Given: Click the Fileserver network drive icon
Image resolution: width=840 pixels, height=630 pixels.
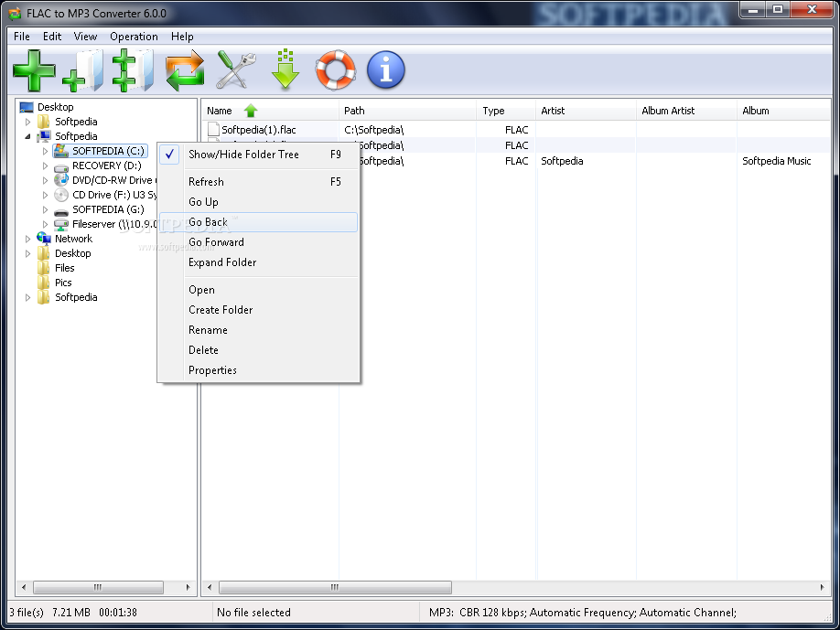Looking at the screenshot, I should (x=61, y=224).
